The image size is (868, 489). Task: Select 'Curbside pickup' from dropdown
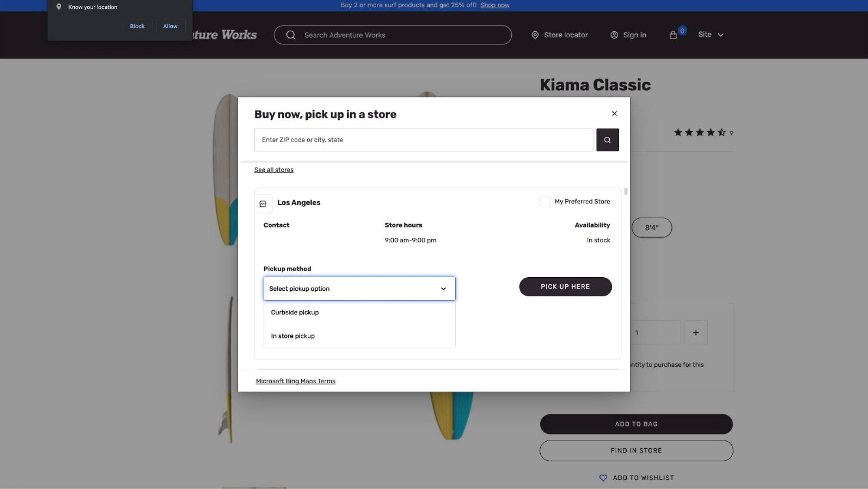(295, 312)
